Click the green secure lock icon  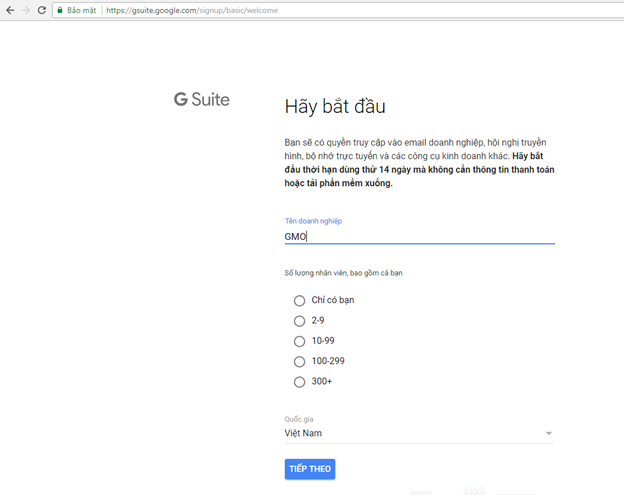[x=60, y=10]
